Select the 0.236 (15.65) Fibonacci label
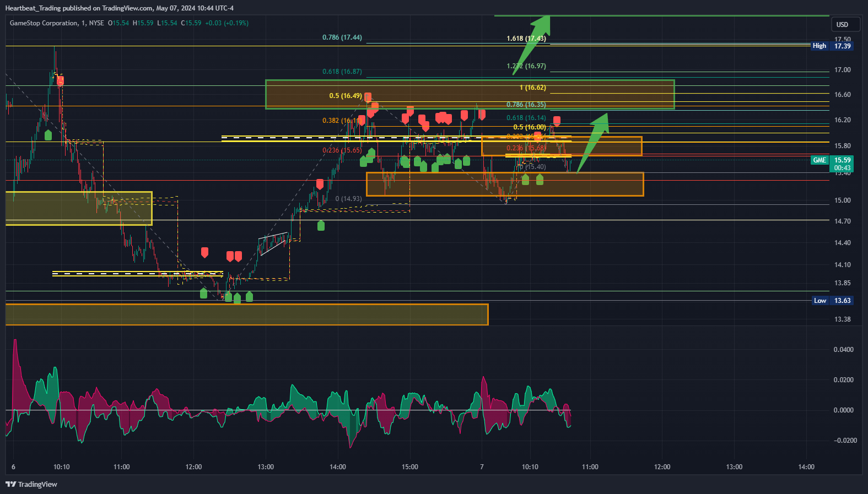The height and width of the screenshot is (494, 868). click(342, 150)
